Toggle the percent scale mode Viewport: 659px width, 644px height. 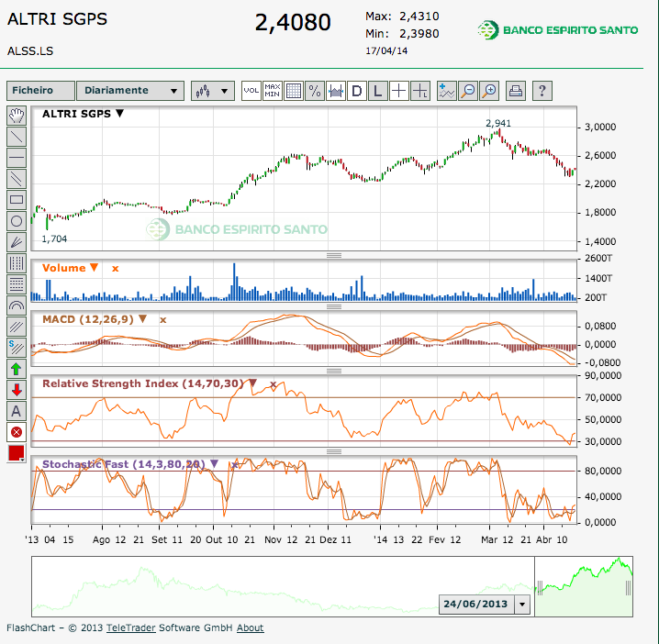pos(315,91)
